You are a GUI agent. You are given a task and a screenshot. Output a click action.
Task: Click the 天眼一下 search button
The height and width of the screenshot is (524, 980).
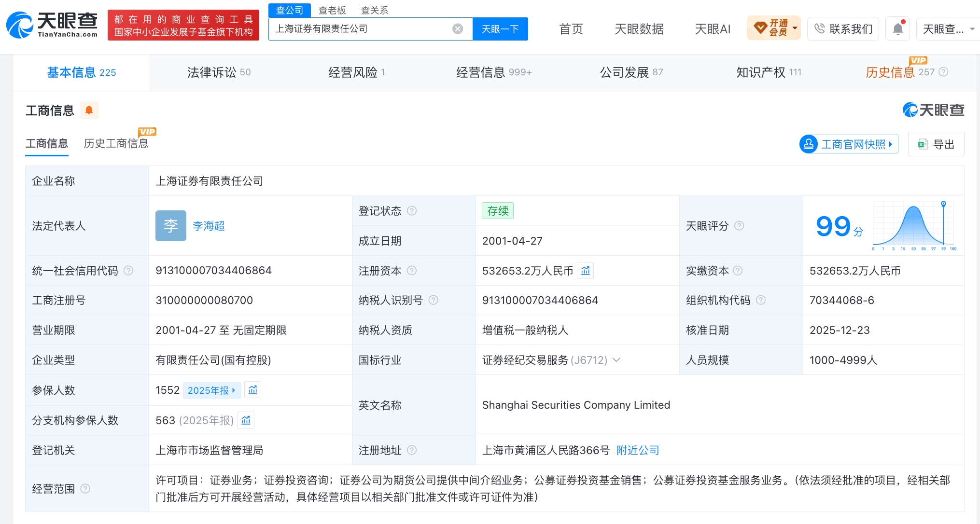[x=500, y=29]
